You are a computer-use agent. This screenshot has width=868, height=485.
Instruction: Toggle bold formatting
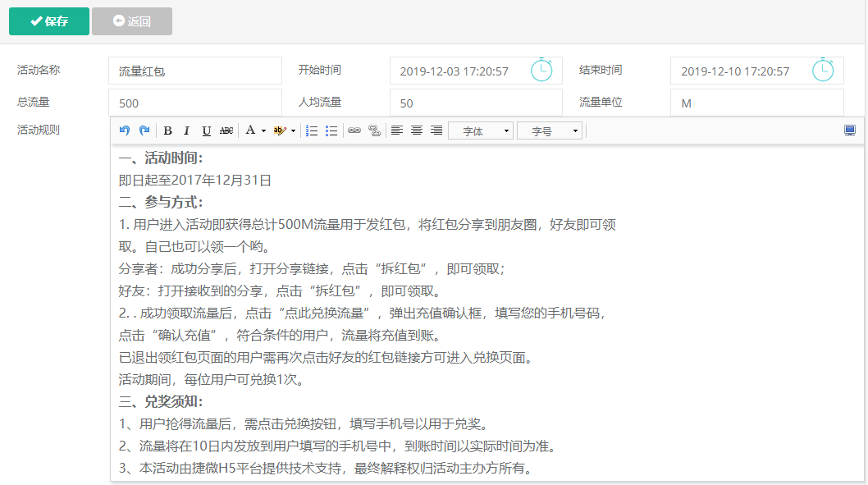tap(167, 130)
